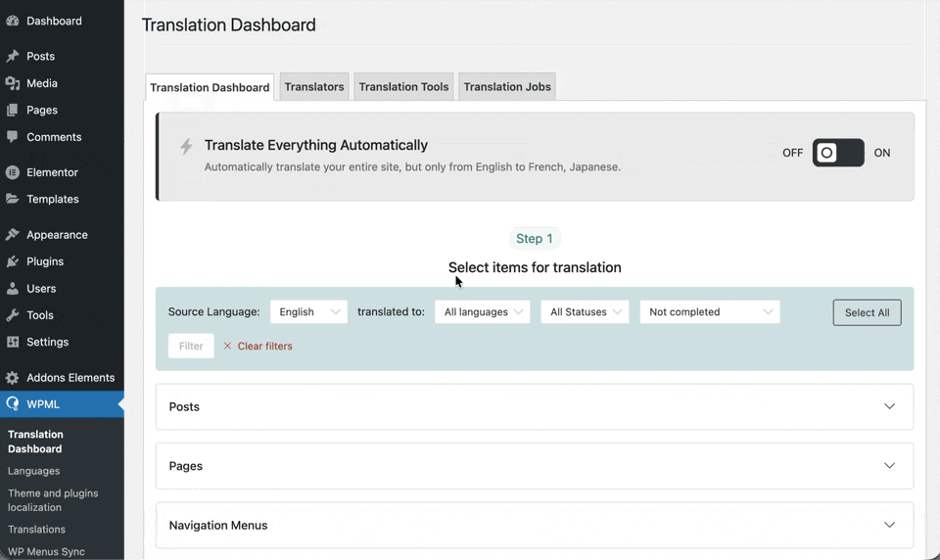The height and width of the screenshot is (560, 940).
Task: Open Theme and plugins localization submenu
Action: pyautogui.click(x=53, y=500)
